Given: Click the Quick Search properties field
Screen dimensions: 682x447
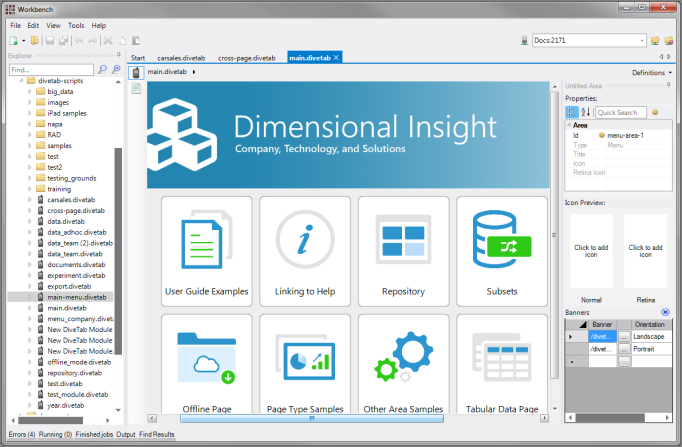Looking at the screenshot, I should 621,112.
